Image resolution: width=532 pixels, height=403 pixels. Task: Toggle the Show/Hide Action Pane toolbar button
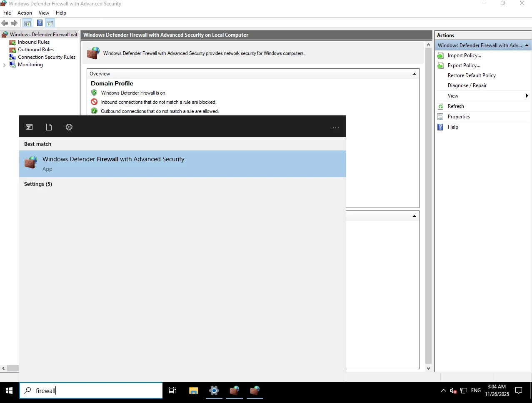click(50, 23)
